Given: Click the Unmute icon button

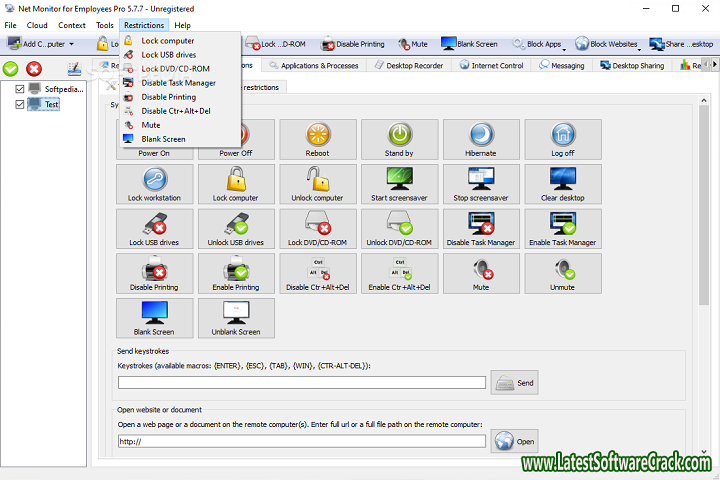Looking at the screenshot, I should coord(563,272).
